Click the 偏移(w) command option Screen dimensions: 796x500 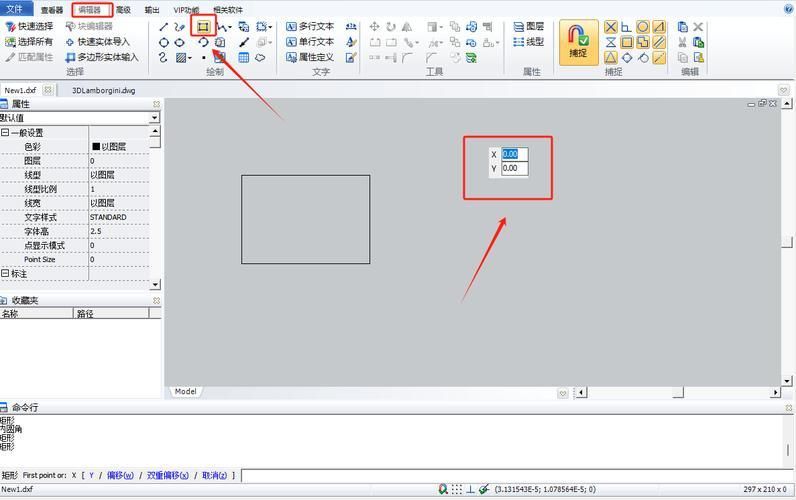click(x=120, y=475)
